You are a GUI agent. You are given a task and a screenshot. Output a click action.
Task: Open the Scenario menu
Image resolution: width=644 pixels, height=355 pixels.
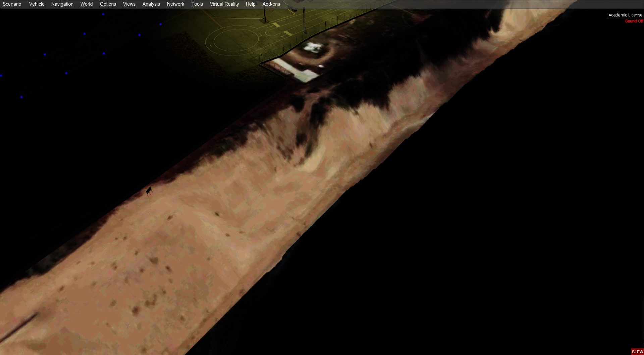click(12, 4)
